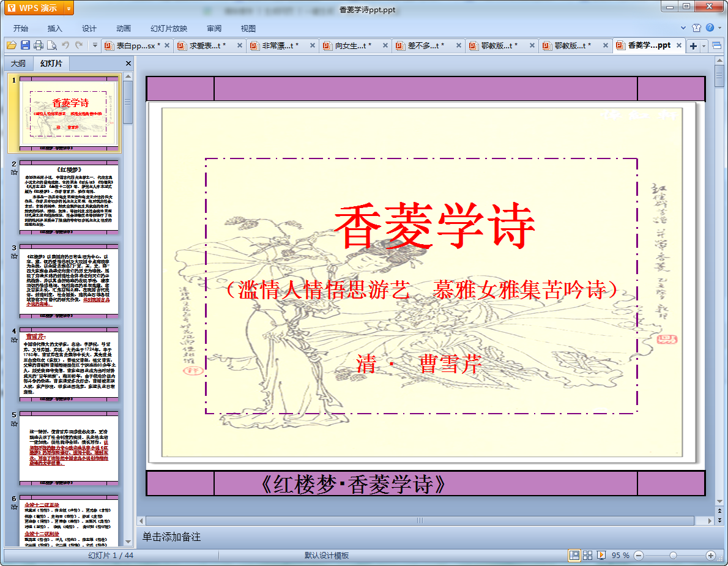Open Print Preview from the toolbar
Screen dimensions: 728x566
(52, 45)
